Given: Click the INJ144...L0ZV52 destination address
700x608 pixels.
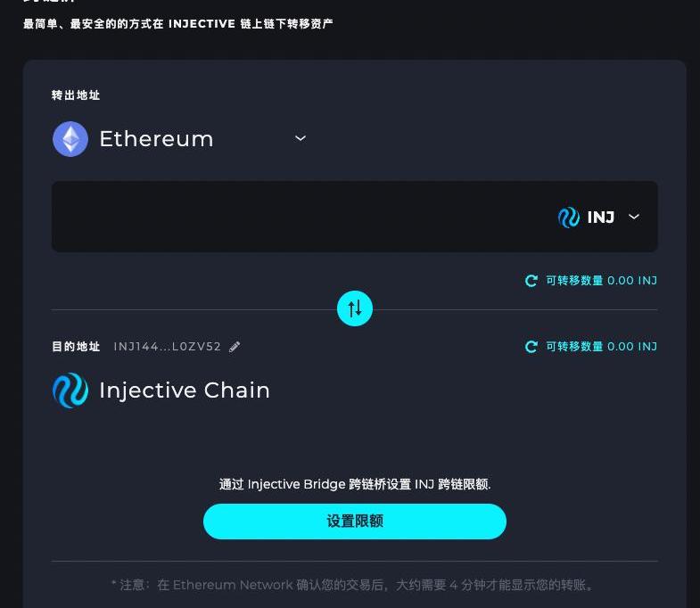Looking at the screenshot, I should click(167, 347).
